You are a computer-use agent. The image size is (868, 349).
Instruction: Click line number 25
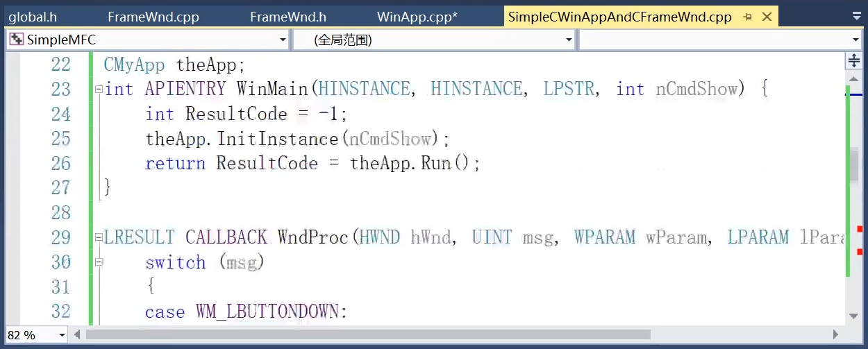(61, 139)
